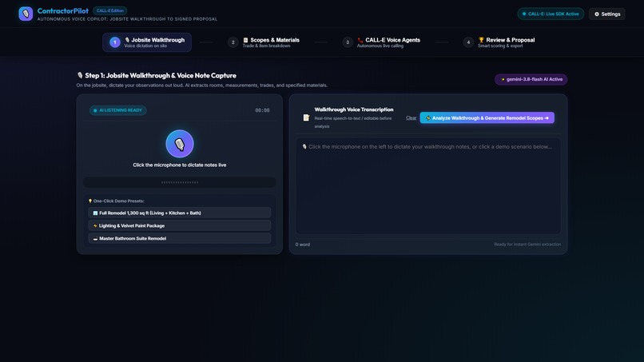
Task: Go to step 2 Scopes & Materials
Action: click(x=264, y=42)
